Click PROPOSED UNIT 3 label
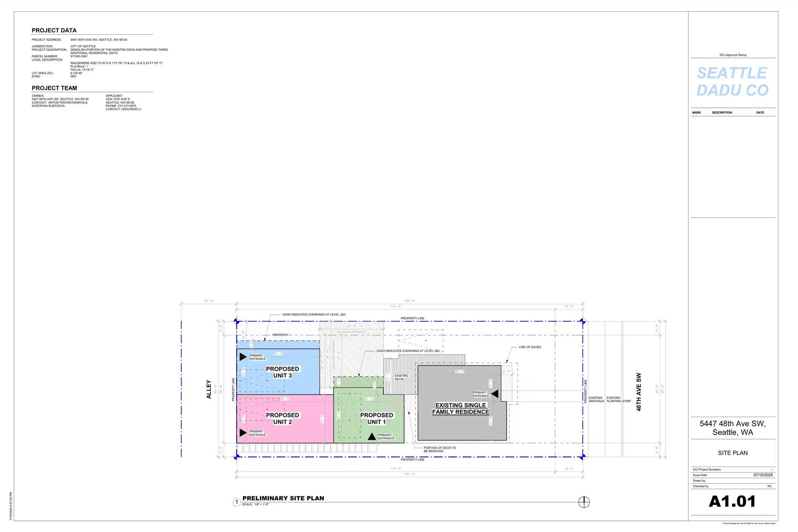Screen dimensions: 798x532 pos(282,372)
